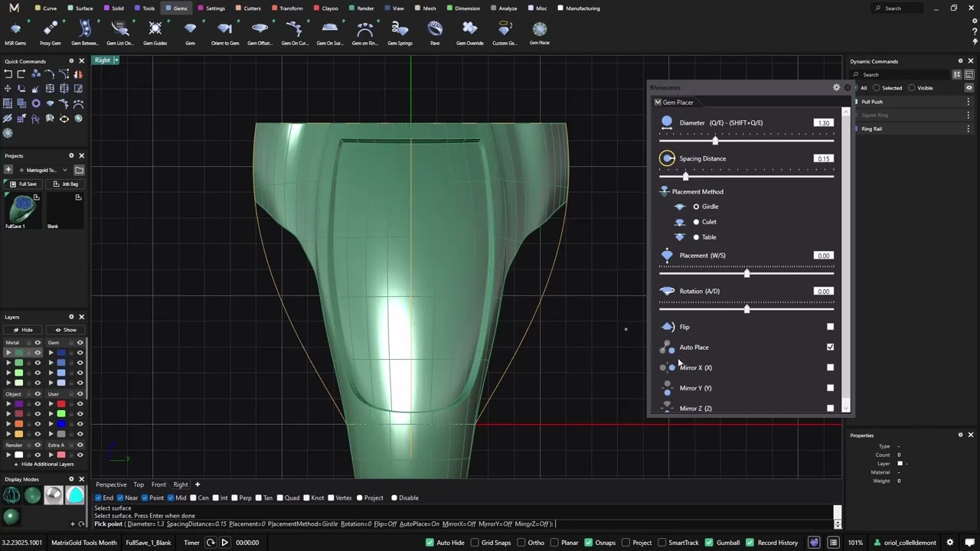This screenshot has height=551, width=980.
Task: Launch the Gem Springs tool
Action: pos(400,33)
